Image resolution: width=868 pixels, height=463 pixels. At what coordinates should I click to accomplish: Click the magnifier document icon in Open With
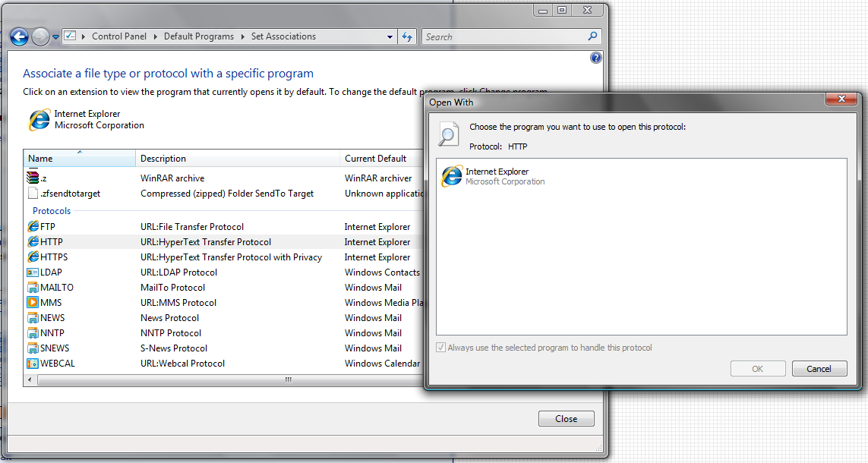pyautogui.click(x=448, y=134)
